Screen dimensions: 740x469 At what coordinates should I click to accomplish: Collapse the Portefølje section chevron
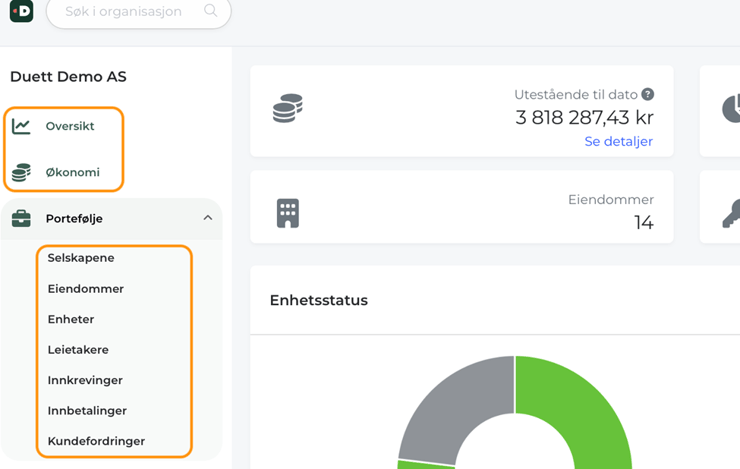pos(207,218)
